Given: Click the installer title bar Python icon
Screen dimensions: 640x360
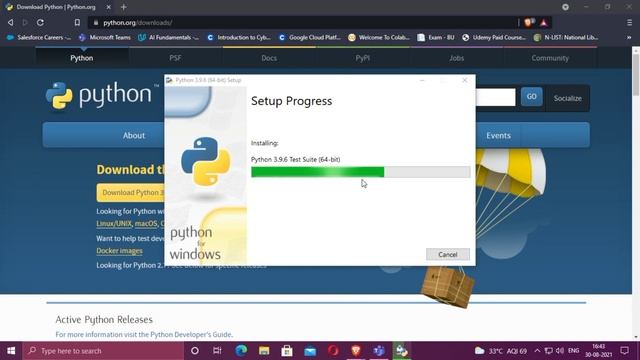Looking at the screenshot, I should [169, 80].
